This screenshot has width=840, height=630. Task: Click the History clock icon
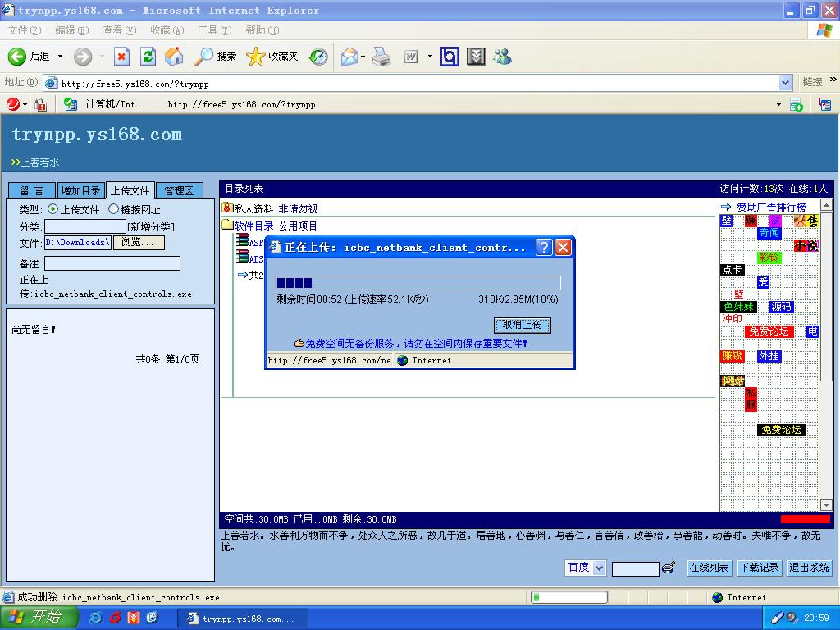pos(318,57)
